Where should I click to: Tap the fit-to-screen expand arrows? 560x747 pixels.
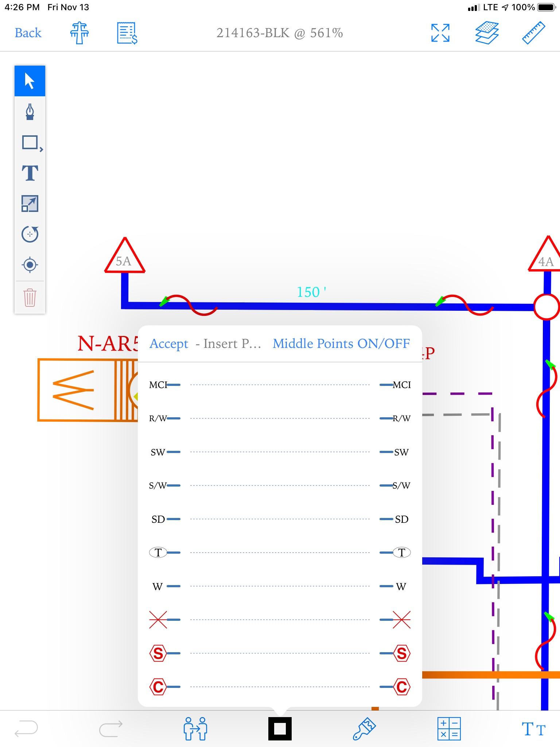440,33
